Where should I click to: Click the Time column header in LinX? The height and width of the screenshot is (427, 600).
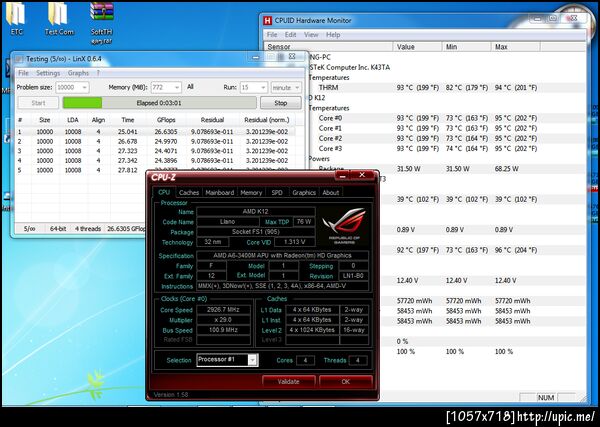click(127, 120)
